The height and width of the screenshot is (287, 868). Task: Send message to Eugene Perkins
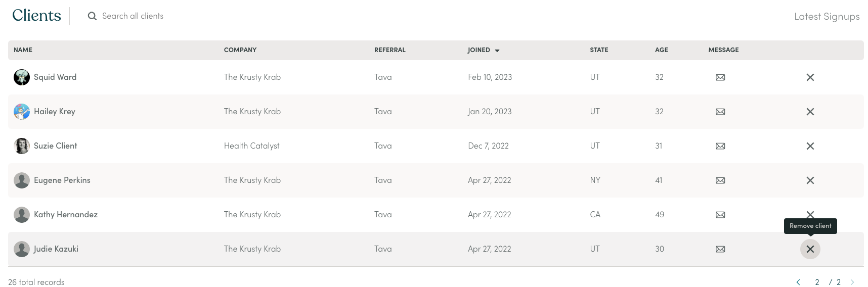tap(720, 180)
